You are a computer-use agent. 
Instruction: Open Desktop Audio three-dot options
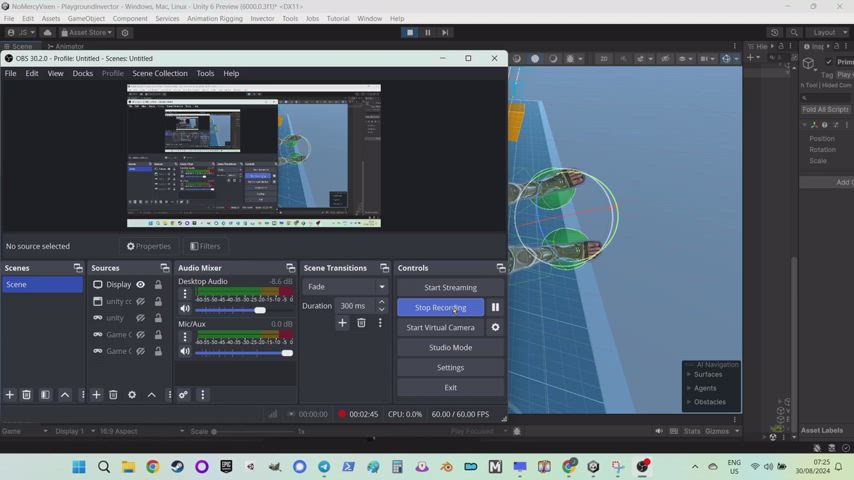pos(185,294)
